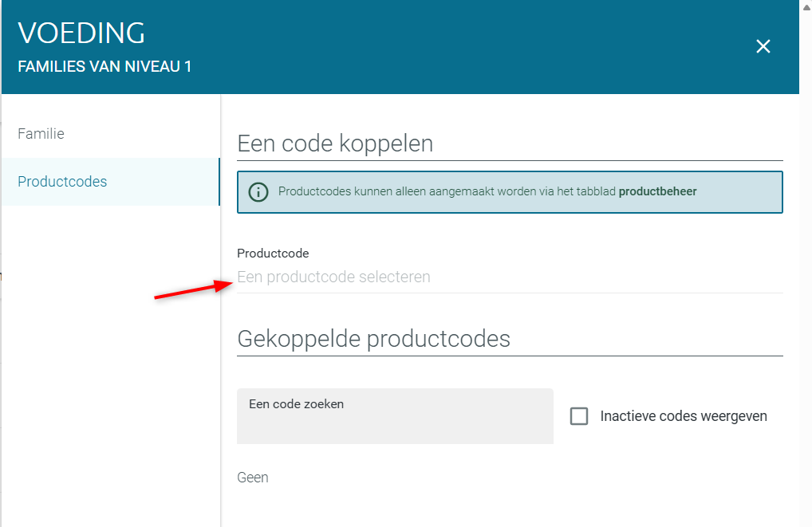Click the 'Productcode' field label
The height and width of the screenshot is (527, 812).
273,254
